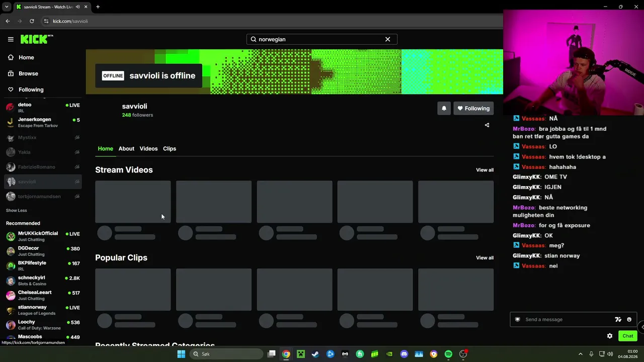
Task: Open stiannorway recommended channel
Action: pos(43,310)
